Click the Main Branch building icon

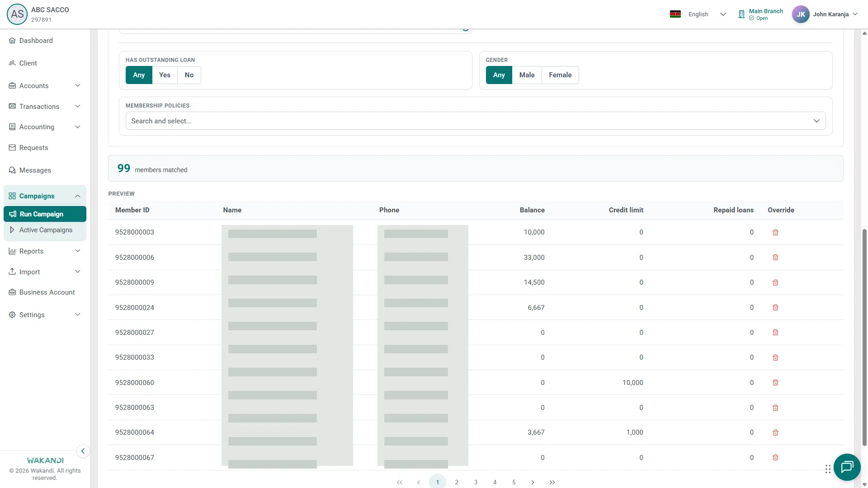[x=741, y=14]
